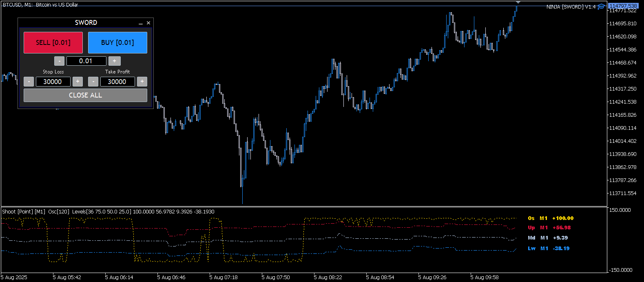The image size is (644, 282).
Task: Click the Stop Loss label
Action: pyautogui.click(x=53, y=72)
